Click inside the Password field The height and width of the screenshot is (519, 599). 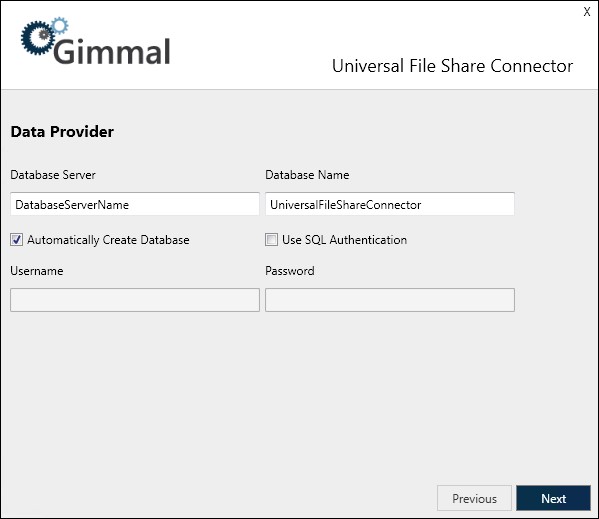(390, 300)
